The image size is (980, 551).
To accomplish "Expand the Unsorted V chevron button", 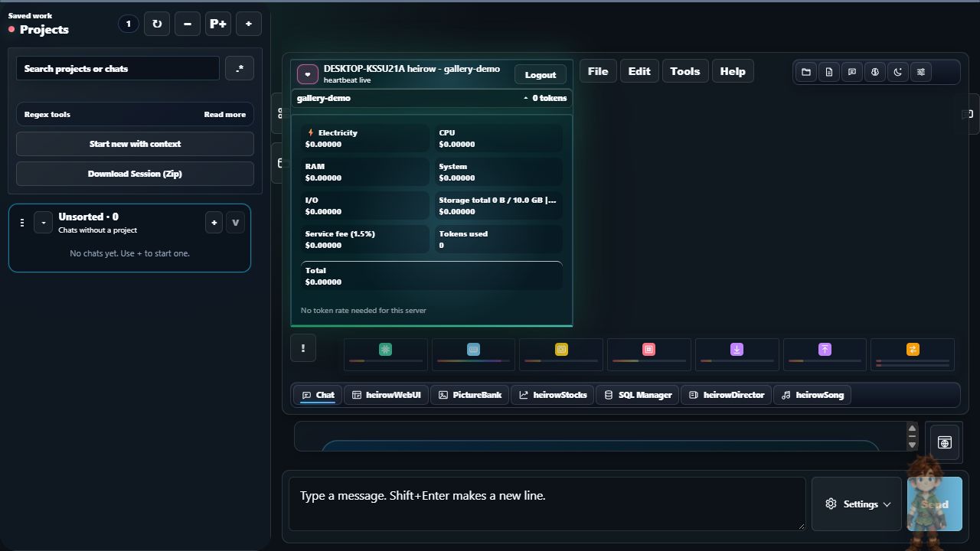I will [235, 223].
